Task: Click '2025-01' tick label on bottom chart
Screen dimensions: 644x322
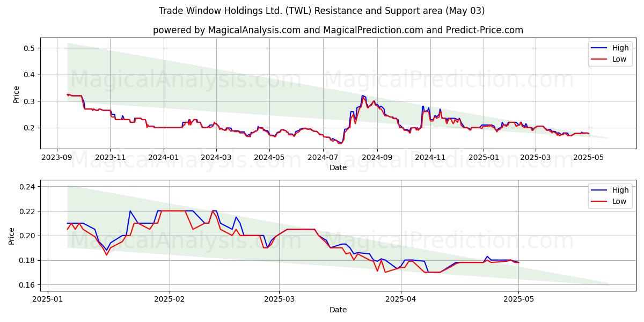Action: (48, 300)
